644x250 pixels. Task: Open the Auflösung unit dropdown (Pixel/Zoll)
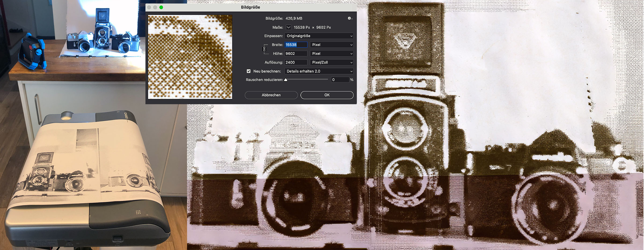point(332,62)
